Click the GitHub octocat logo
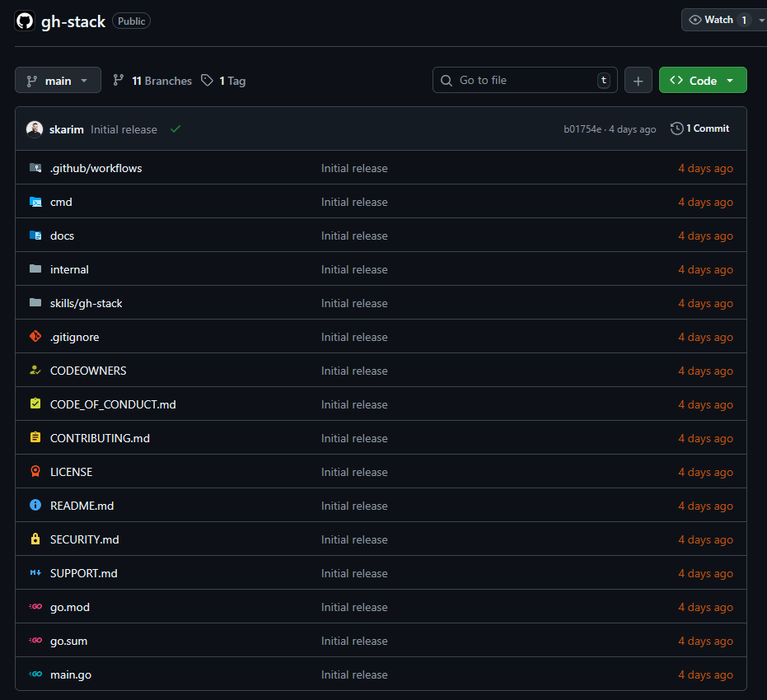This screenshot has height=700, width=767. pos(25,21)
